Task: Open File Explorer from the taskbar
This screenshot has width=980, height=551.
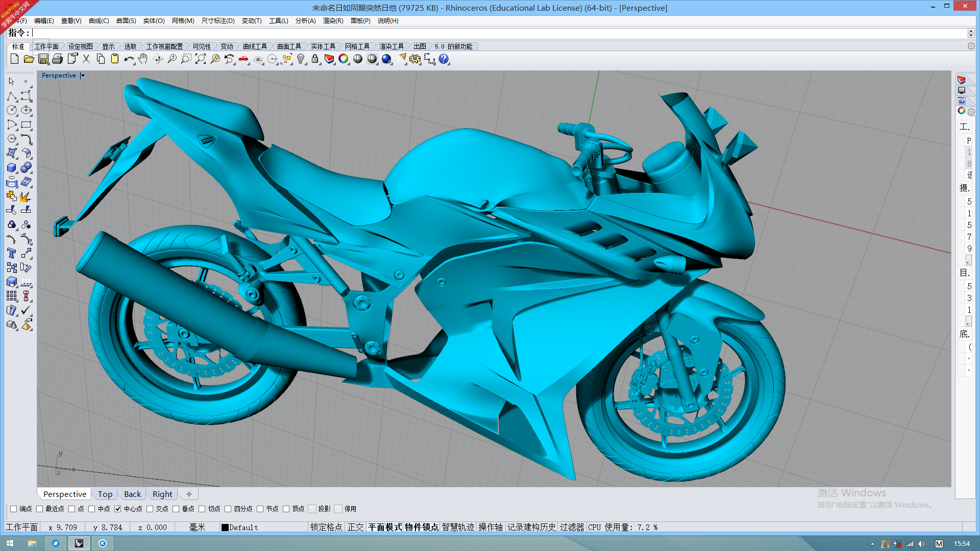Action: 32,543
